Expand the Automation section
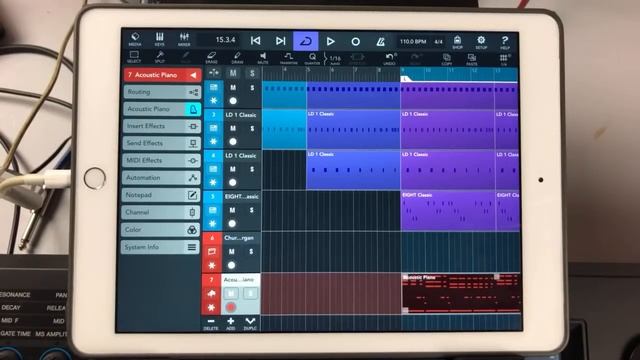 [160, 178]
